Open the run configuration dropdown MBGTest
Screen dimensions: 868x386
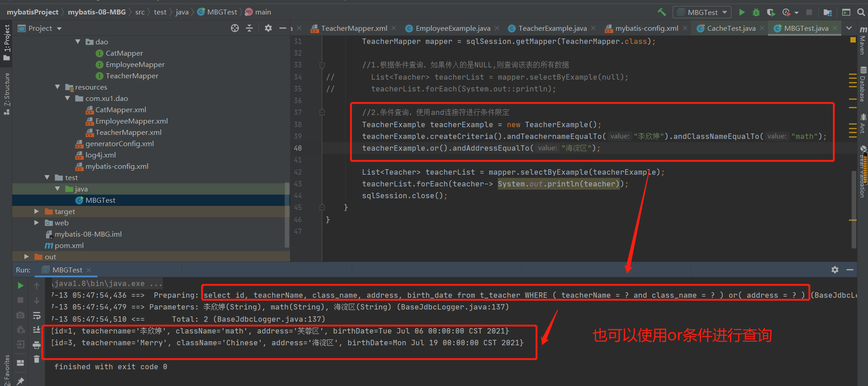(702, 12)
